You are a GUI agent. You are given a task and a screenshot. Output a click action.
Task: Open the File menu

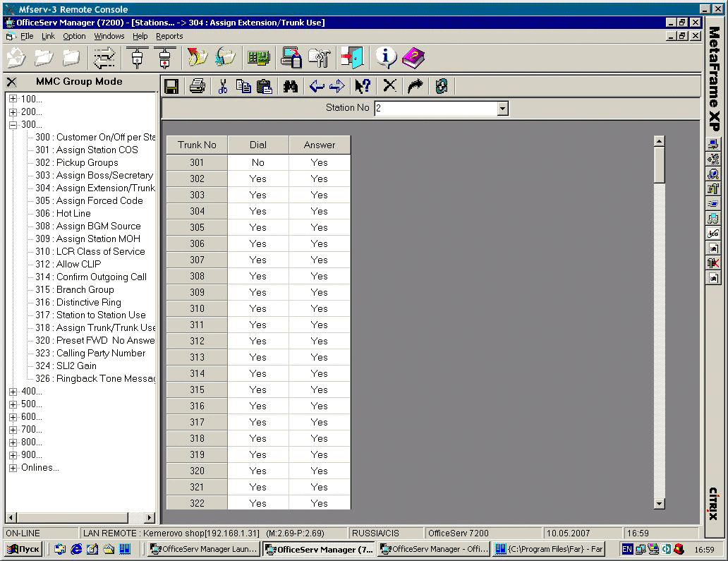click(27, 36)
